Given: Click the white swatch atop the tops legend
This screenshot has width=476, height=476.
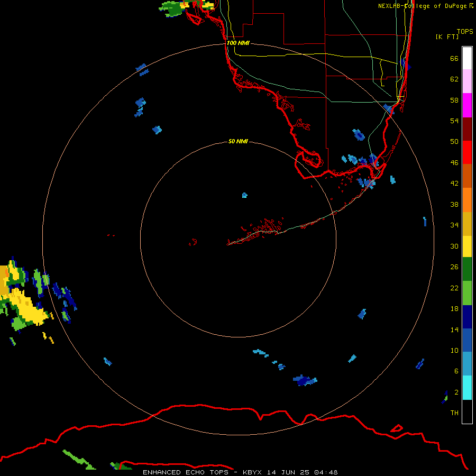Looking at the screenshot, I should coord(467,58).
